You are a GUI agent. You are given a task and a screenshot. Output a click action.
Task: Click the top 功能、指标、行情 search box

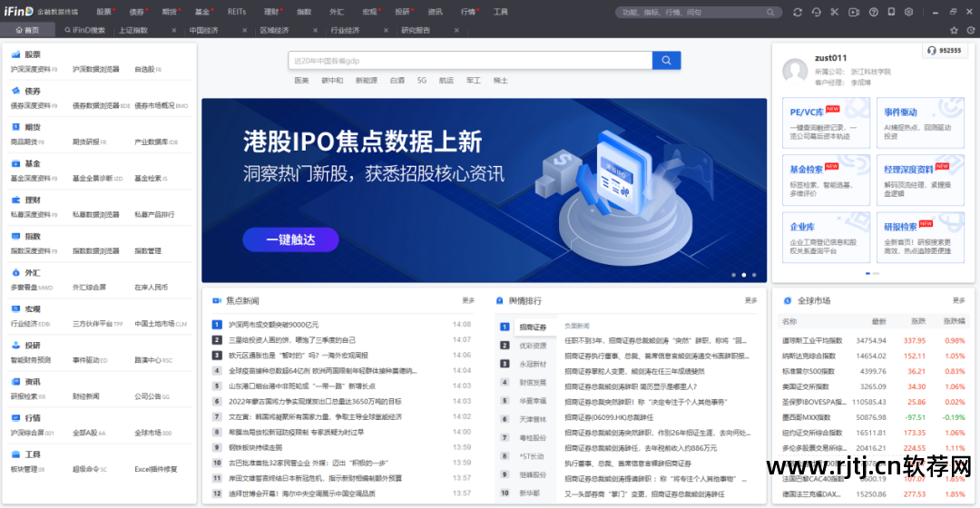pyautogui.click(x=699, y=12)
